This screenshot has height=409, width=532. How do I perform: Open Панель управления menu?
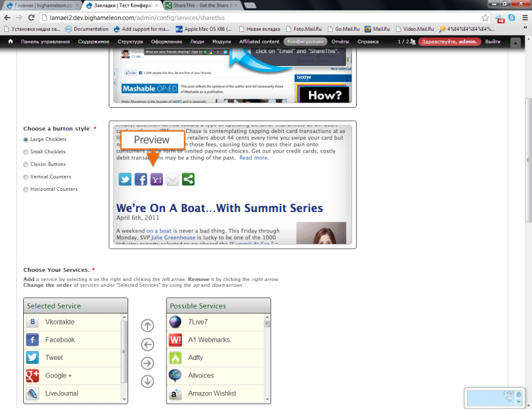pyautogui.click(x=45, y=42)
